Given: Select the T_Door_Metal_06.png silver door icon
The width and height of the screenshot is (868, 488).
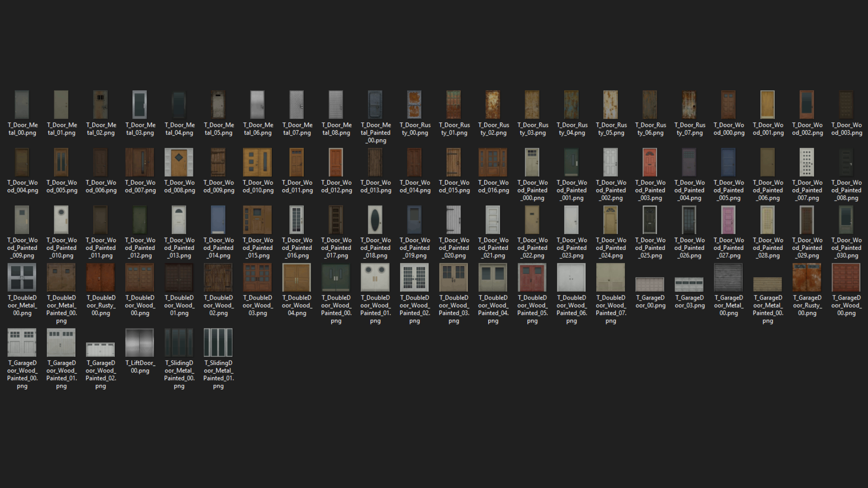Looking at the screenshot, I should 257,105.
